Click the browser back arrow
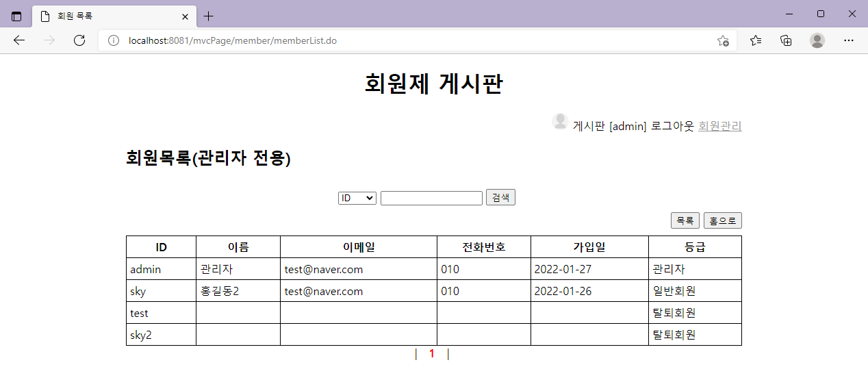The width and height of the screenshot is (868, 369). [x=19, y=40]
